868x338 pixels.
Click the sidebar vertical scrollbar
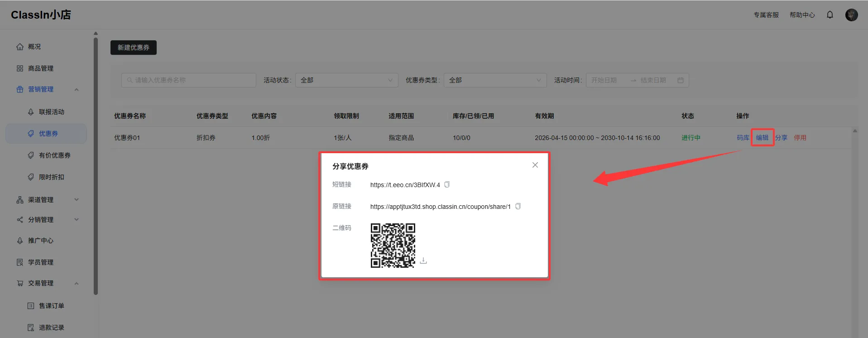96,165
